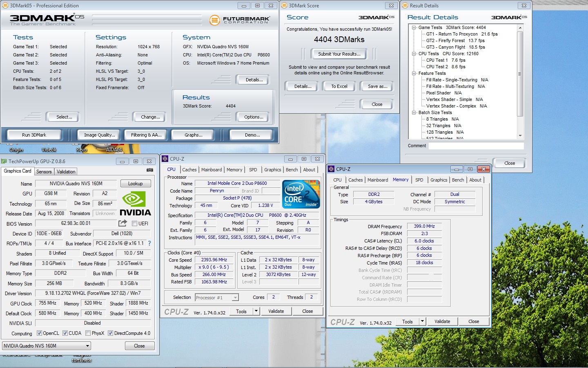588x368 pixels.
Task: Click the Image Quality button
Action: click(x=99, y=135)
